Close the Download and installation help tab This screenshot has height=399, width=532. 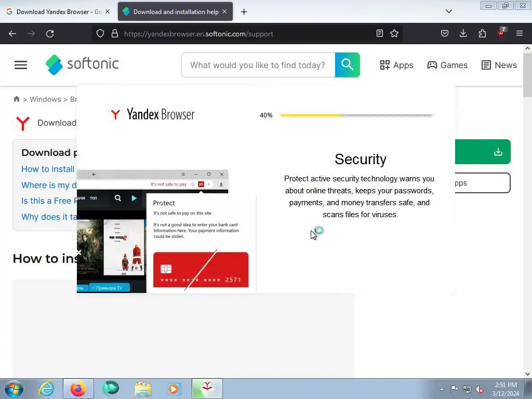point(224,11)
